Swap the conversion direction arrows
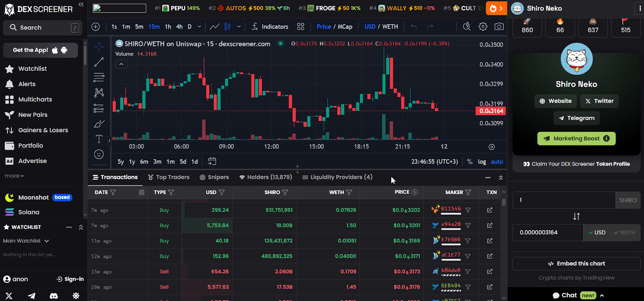Screen dimensions: 644x301 click(x=576, y=216)
